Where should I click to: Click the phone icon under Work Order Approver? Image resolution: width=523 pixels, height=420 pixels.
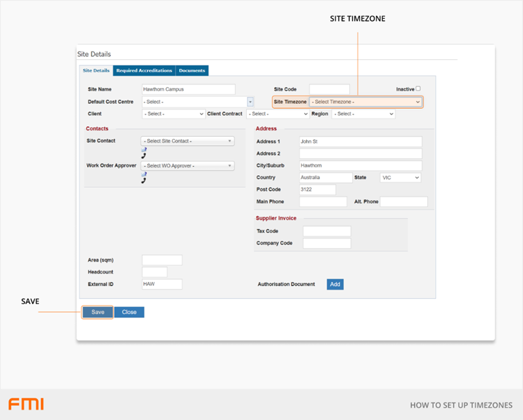click(144, 180)
